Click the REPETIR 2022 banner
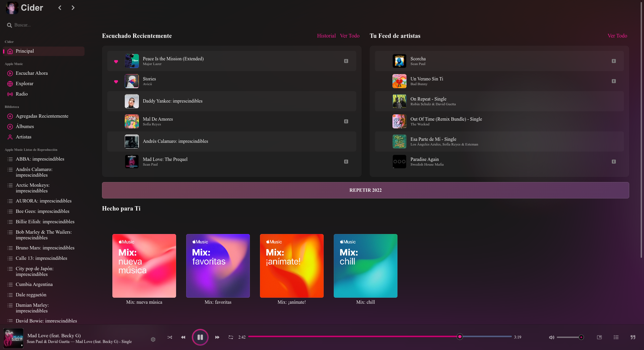Viewport: 644px width, 350px height. click(x=366, y=190)
